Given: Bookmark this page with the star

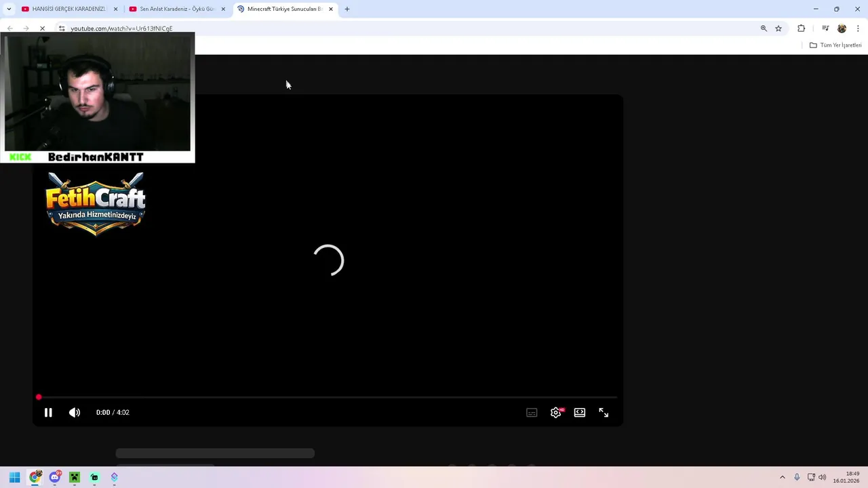Looking at the screenshot, I should 778,28.
